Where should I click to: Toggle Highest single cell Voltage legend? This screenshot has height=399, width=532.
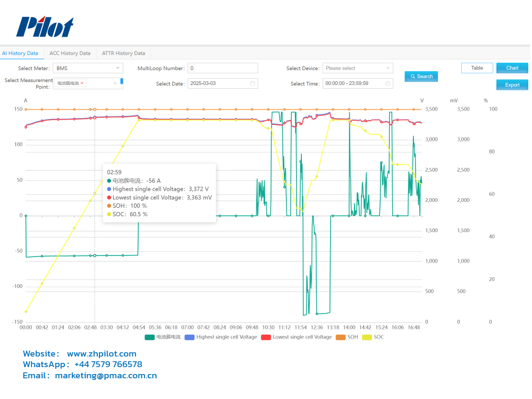click(x=221, y=337)
